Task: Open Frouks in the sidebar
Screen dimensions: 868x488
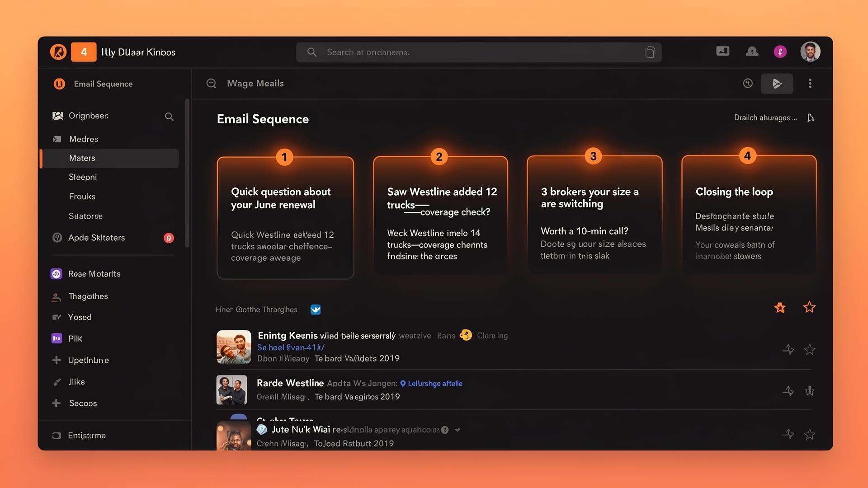Action: coord(82,197)
